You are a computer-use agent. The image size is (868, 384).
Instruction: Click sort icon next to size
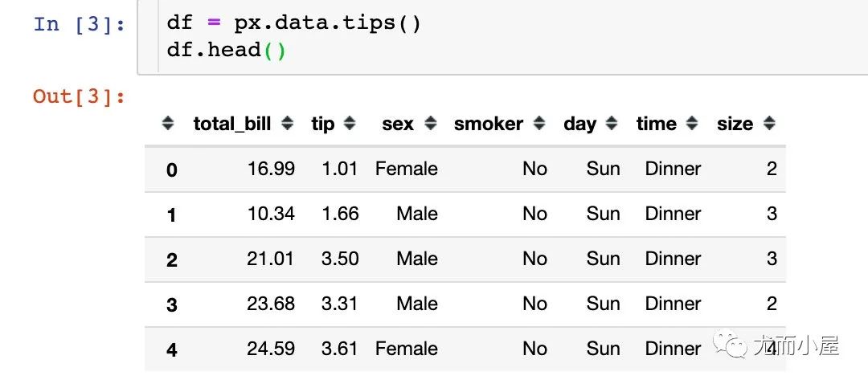pyautogui.click(x=769, y=124)
